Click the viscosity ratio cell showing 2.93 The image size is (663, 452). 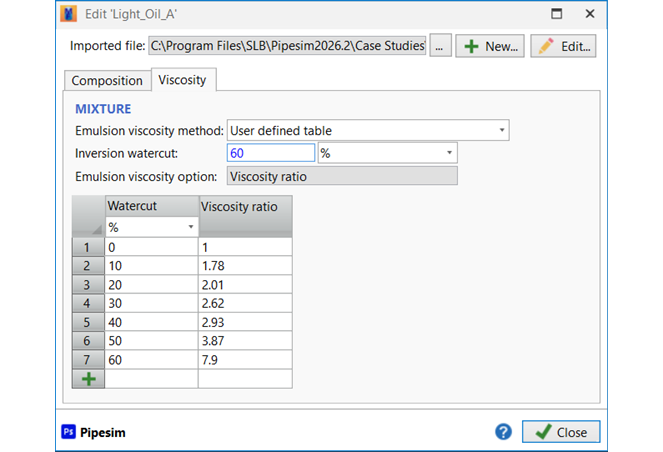pos(245,321)
